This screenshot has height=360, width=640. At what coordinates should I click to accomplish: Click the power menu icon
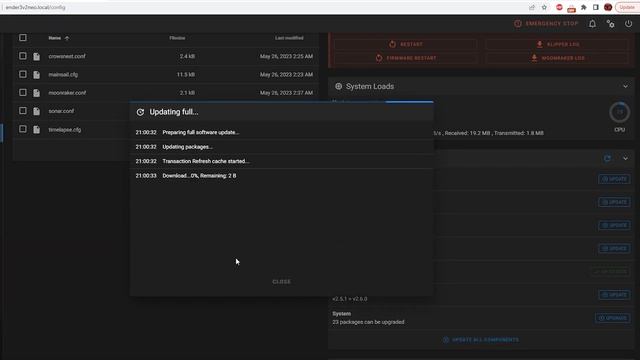click(x=629, y=24)
